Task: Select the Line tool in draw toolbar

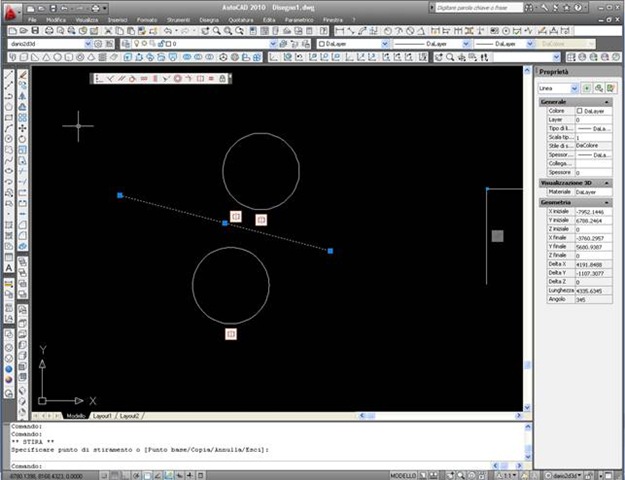Action: pyautogui.click(x=9, y=75)
